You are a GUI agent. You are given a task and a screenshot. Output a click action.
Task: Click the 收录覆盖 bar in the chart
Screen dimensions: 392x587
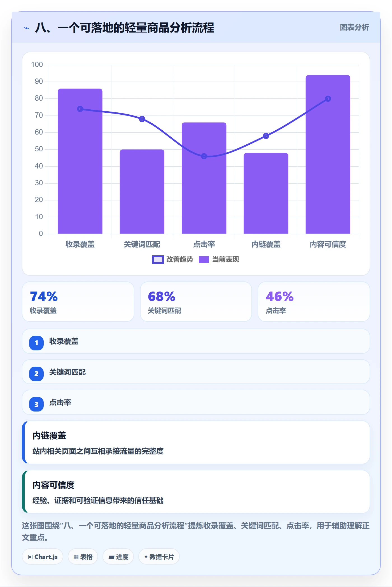click(80, 161)
